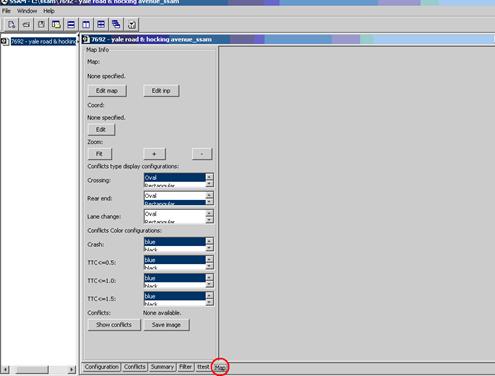Click the Lane change list scroll-down arrow
This screenshot has width=495, height=376.
[x=209, y=220]
